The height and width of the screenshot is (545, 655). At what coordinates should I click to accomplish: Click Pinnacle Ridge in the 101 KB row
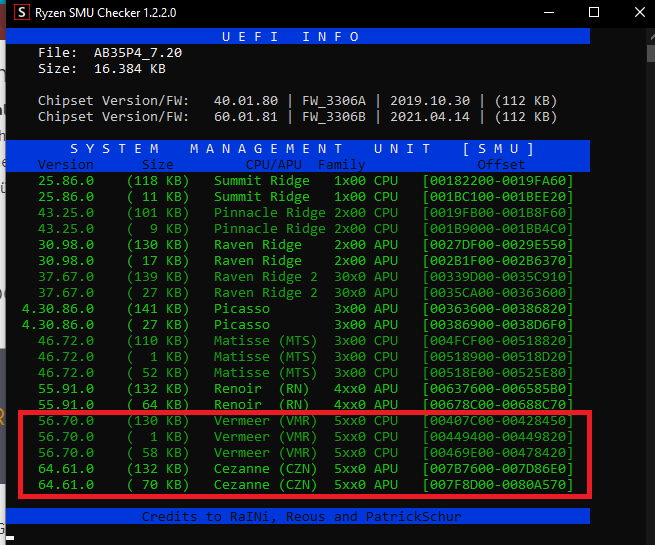[270, 213]
